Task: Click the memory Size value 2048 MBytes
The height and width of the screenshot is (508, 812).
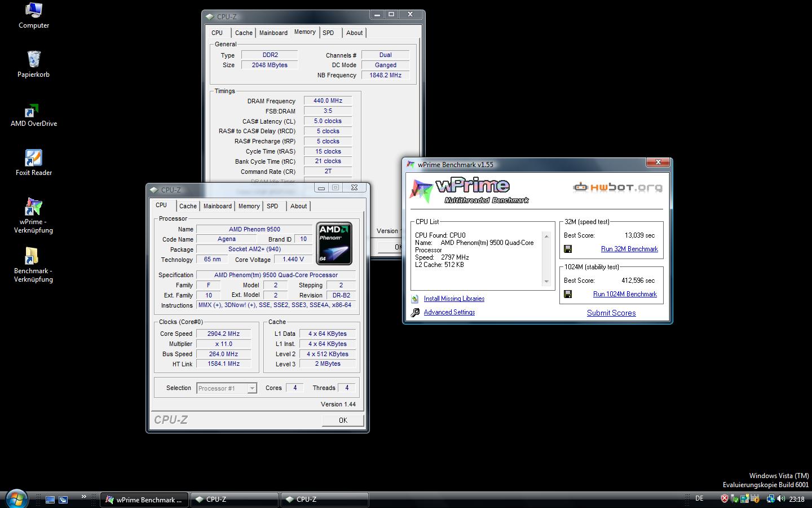Action: coord(270,65)
